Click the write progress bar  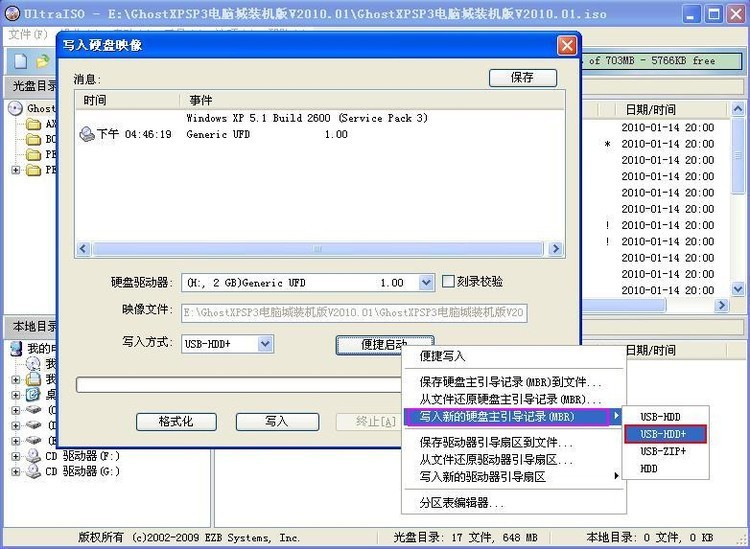pyautogui.click(x=239, y=385)
